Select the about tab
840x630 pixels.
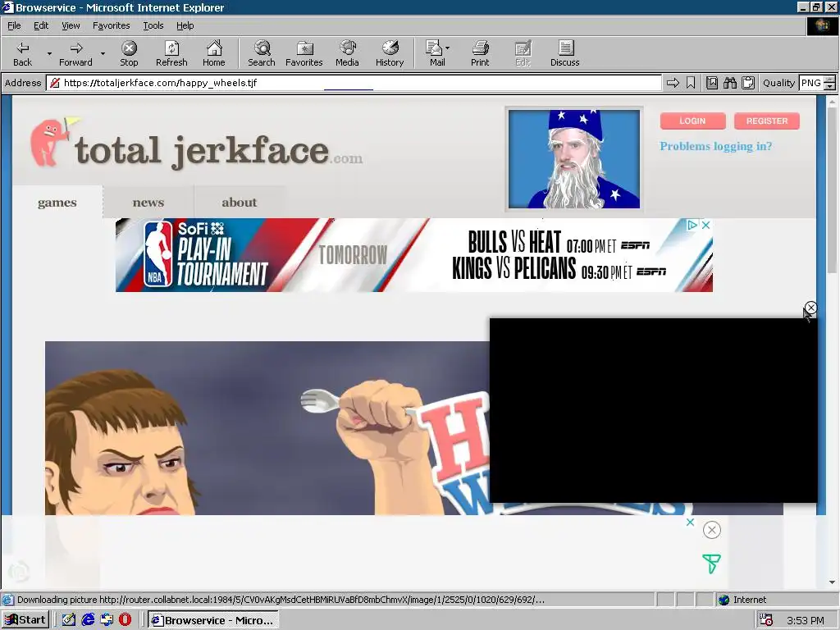240,203
